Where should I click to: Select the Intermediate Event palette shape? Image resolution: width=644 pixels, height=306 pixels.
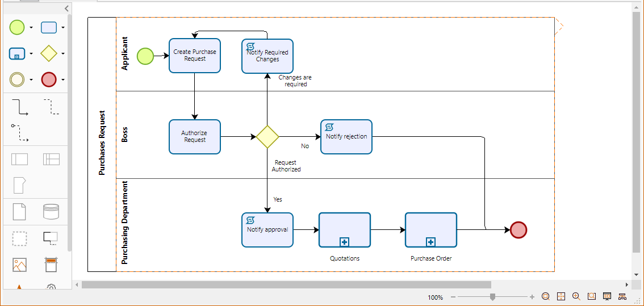click(x=17, y=79)
